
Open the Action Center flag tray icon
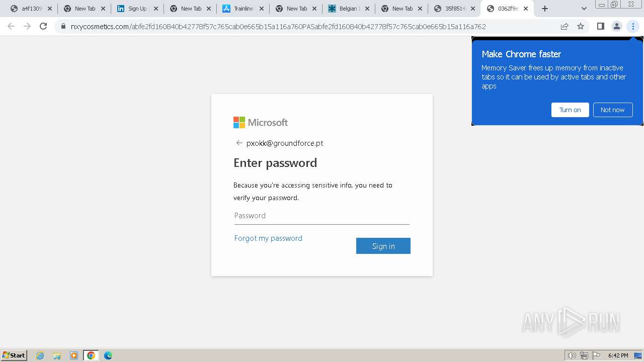(x=596, y=355)
